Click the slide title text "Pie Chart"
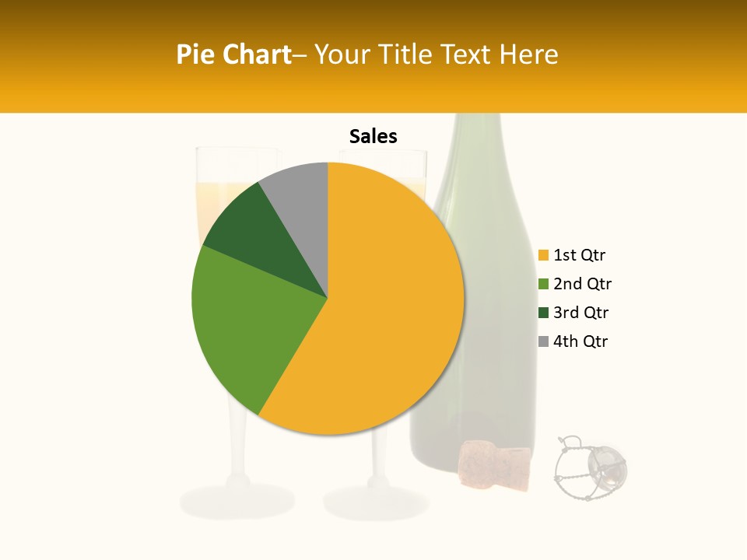The image size is (747, 560). 233,54
